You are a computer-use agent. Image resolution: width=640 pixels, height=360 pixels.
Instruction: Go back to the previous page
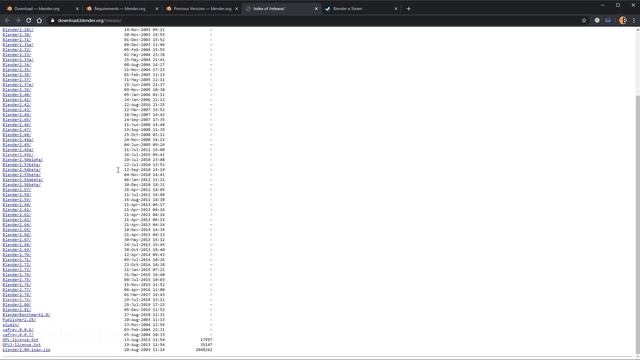coord(7,20)
